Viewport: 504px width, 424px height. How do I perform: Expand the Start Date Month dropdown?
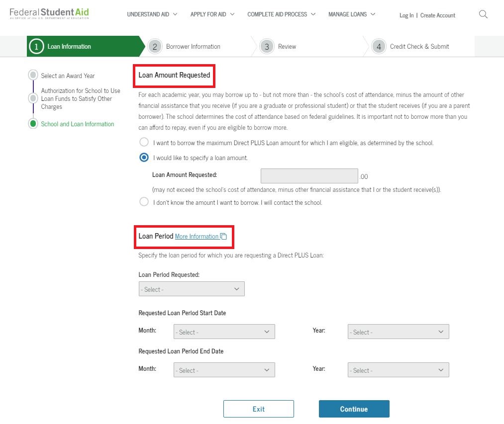[224, 332]
